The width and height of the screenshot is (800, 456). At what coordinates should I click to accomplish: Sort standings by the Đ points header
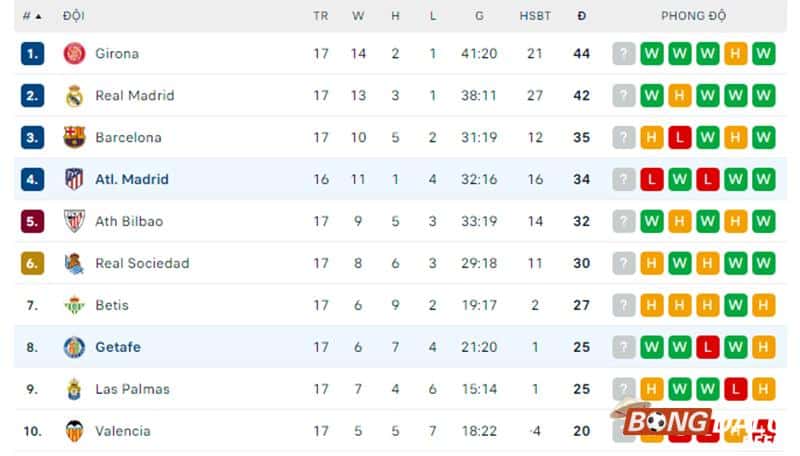pyautogui.click(x=581, y=16)
